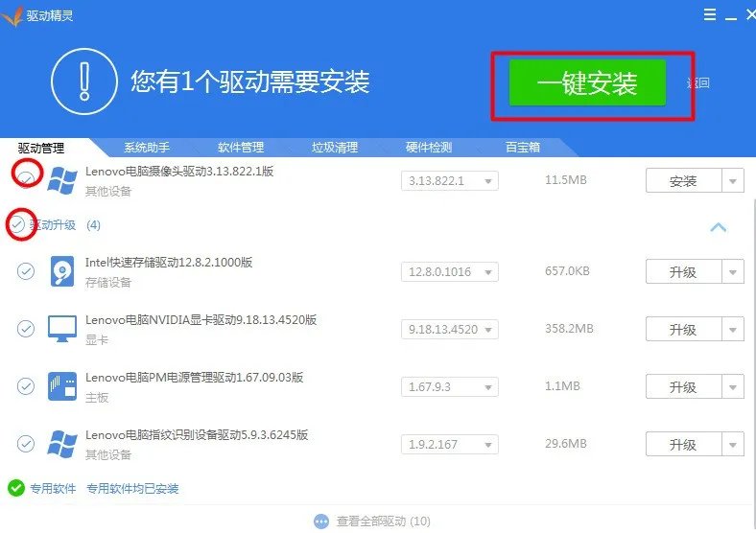Toggle checkbox for Lenovo电脑PM电源管理驱动
The width and height of the screenshot is (756, 533).
tap(26, 386)
